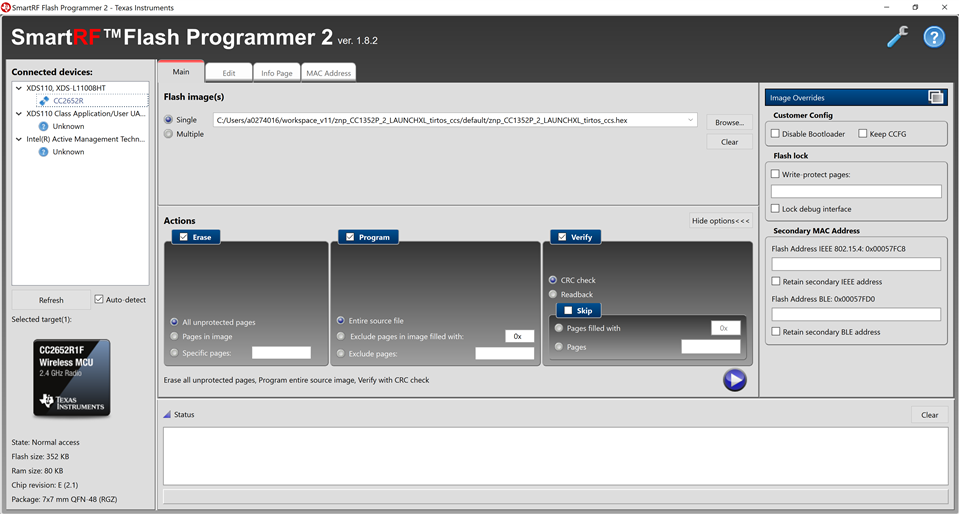Click the Status panel Clear button

[x=929, y=415]
